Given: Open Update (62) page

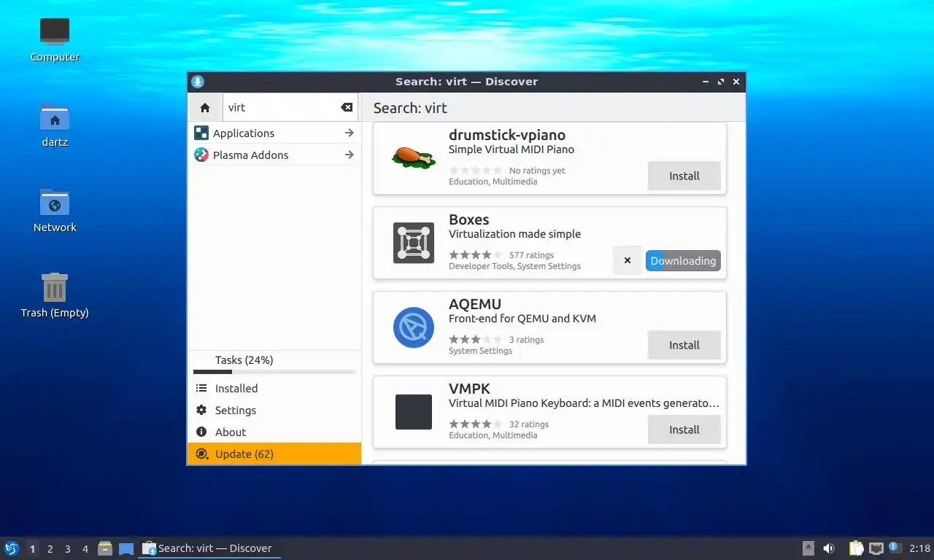Looking at the screenshot, I should [x=274, y=454].
